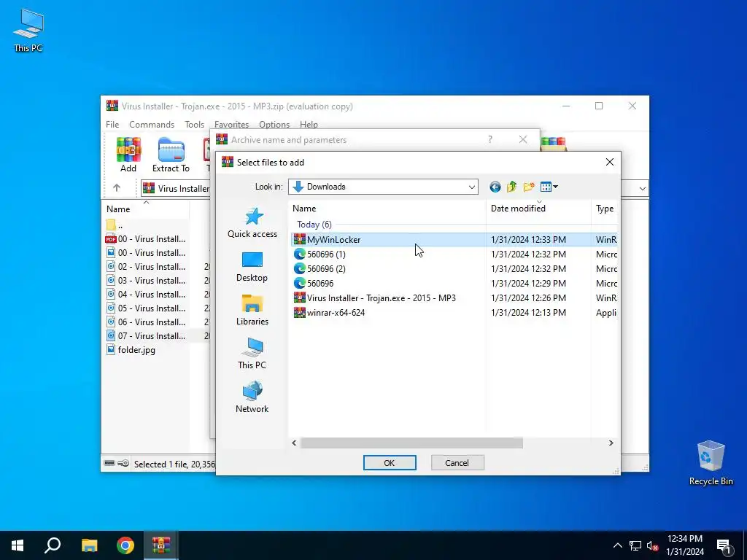
Task: Click the network tray icon
Action: click(x=635, y=545)
